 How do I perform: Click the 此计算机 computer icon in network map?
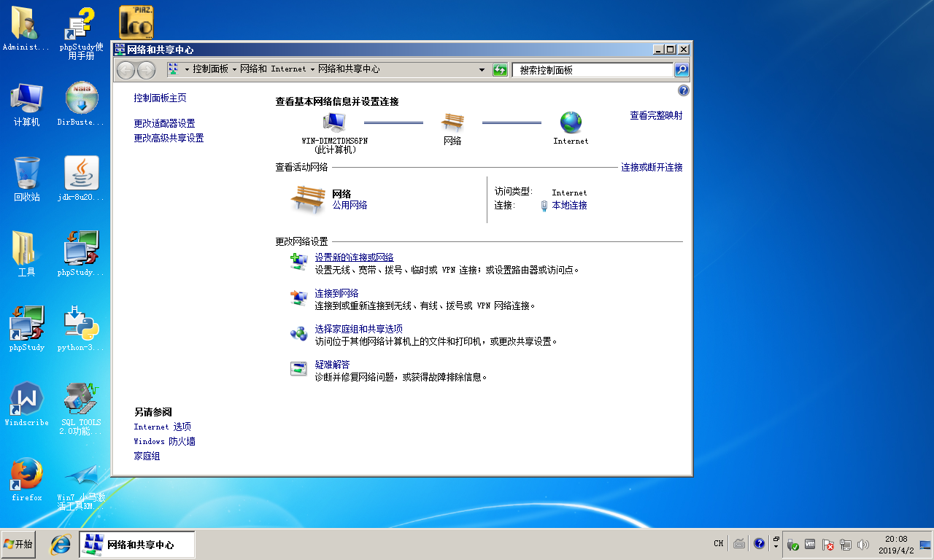(x=334, y=122)
